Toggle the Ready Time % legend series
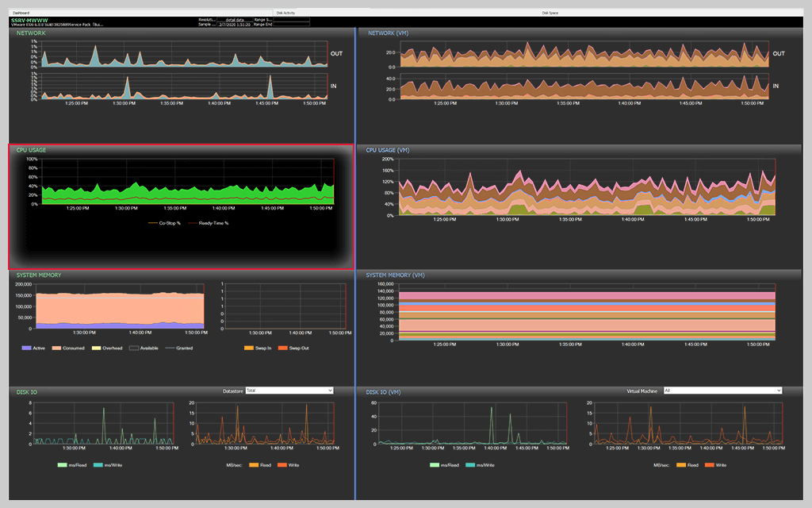812x508 pixels. pos(214,223)
